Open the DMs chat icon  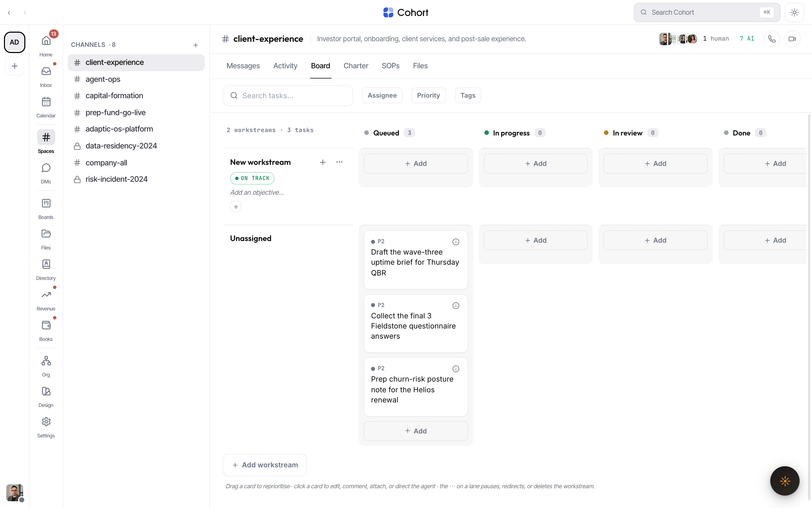[46, 168]
